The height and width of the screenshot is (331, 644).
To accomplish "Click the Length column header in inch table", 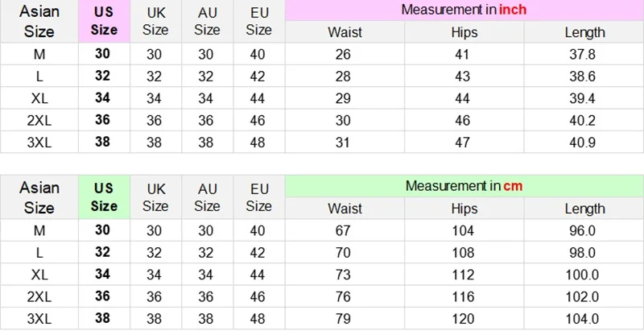I will [x=584, y=32].
